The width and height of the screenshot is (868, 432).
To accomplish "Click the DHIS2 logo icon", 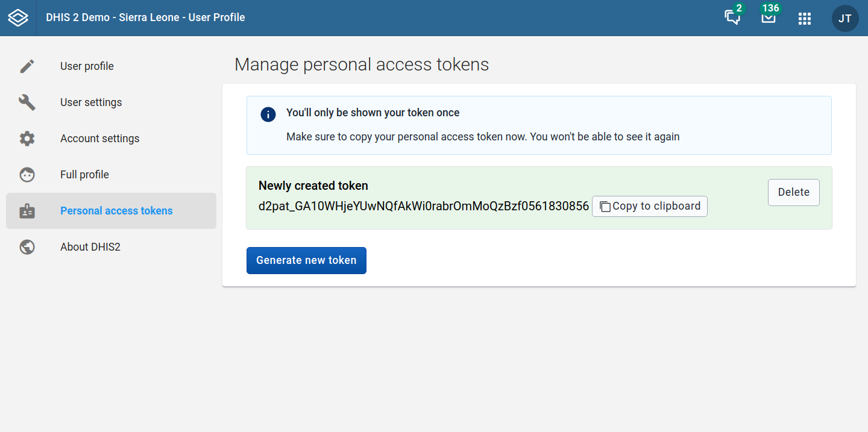I will click(18, 18).
